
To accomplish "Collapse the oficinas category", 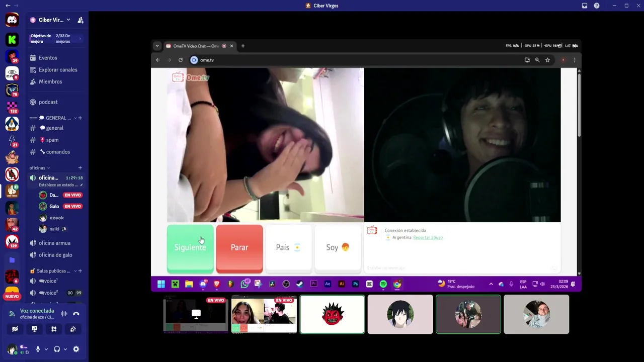I will click(39, 168).
